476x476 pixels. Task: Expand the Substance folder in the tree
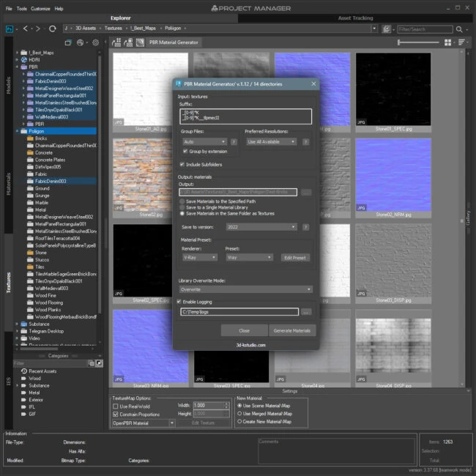click(17, 324)
